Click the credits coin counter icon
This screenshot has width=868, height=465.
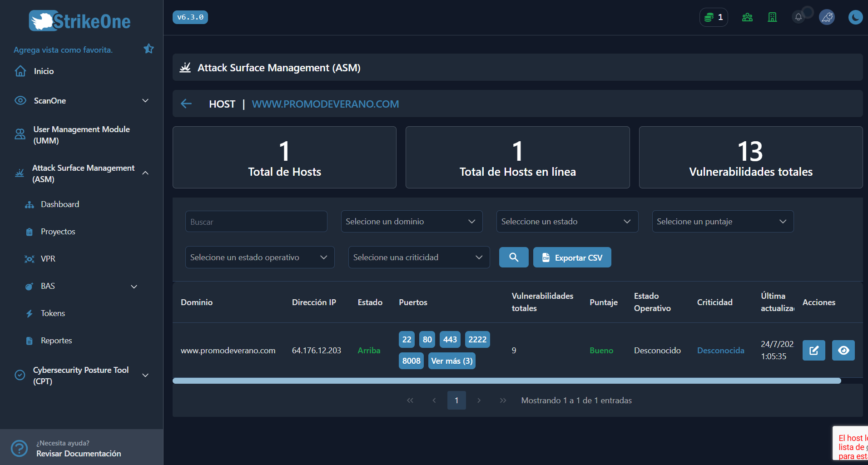[x=710, y=17]
